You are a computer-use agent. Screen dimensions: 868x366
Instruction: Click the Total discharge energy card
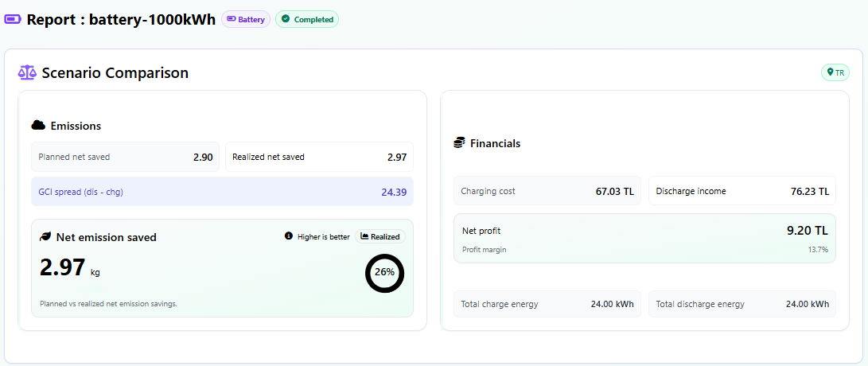(x=741, y=304)
